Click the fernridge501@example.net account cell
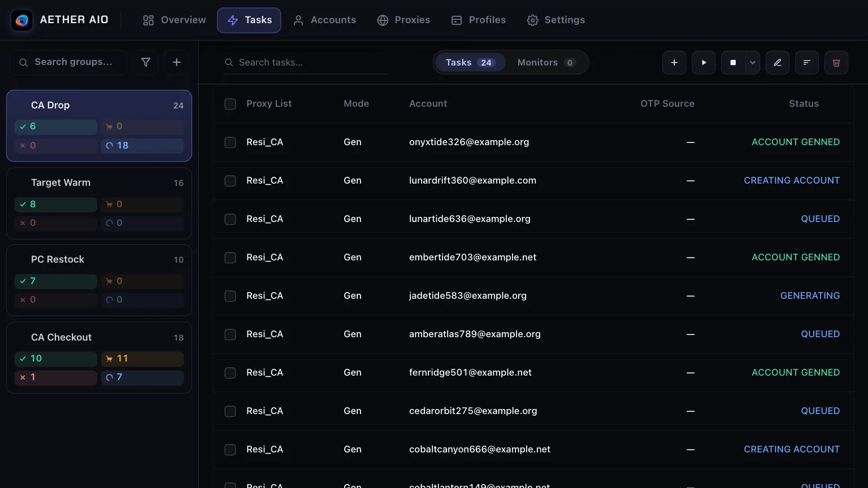 (x=470, y=373)
